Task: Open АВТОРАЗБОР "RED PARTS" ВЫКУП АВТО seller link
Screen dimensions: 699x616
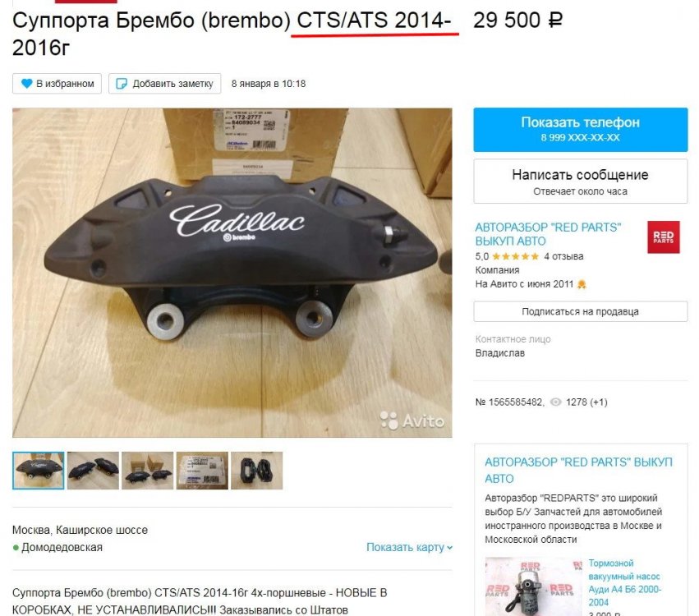Action: click(548, 234)
